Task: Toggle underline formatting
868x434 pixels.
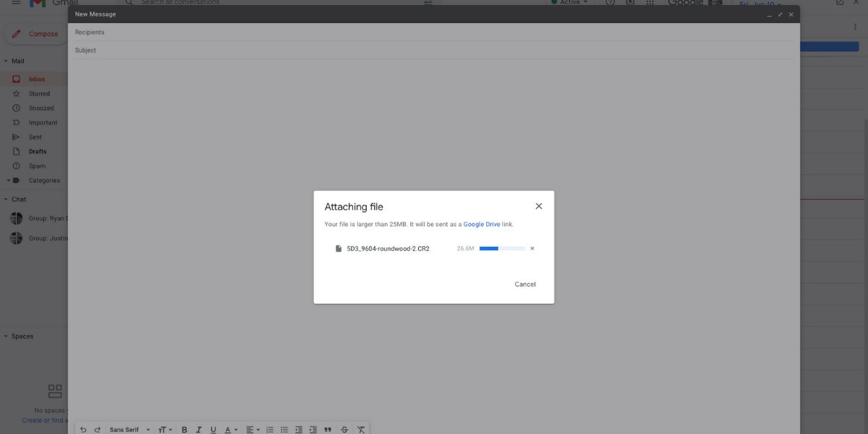Action: [x=213, y=430]
